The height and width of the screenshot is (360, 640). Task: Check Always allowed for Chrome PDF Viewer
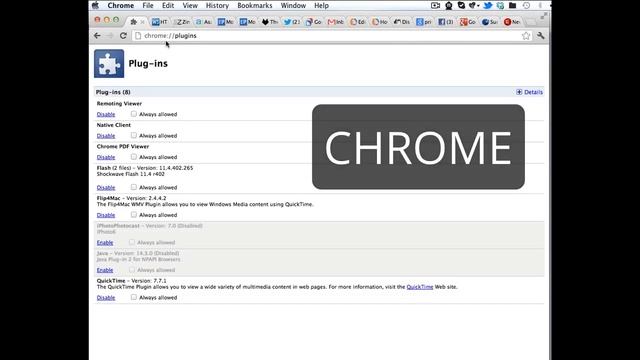pos(133,157)
